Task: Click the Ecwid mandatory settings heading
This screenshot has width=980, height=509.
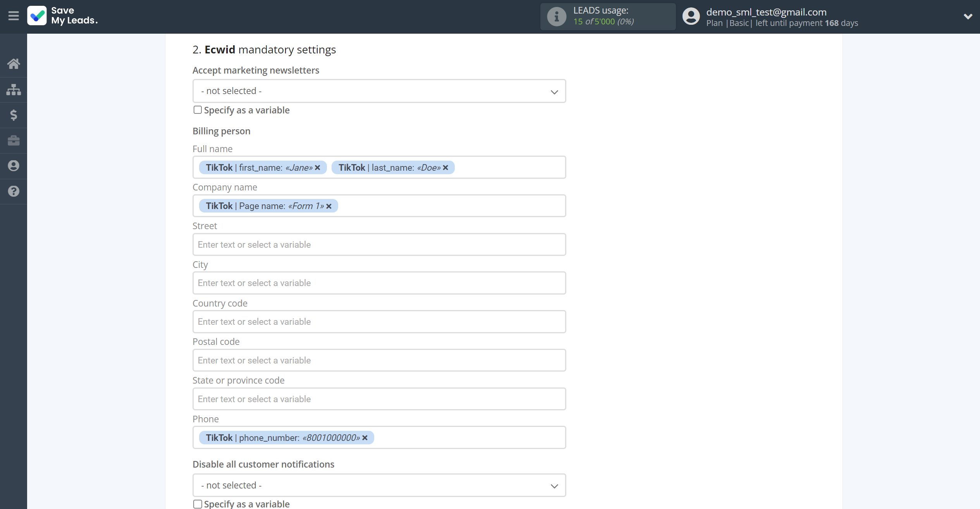Action: coord(264,50)
